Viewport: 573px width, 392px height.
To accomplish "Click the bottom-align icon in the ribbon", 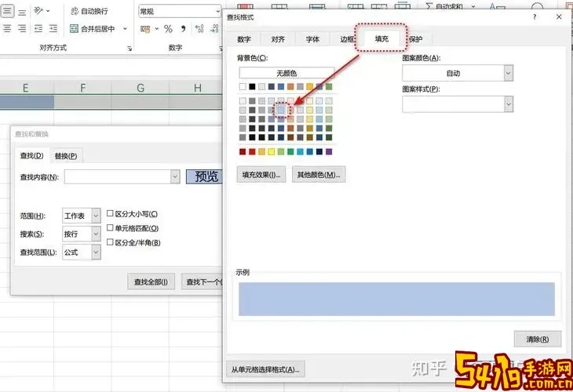I will pyautogui.click(x=22, y=12).
